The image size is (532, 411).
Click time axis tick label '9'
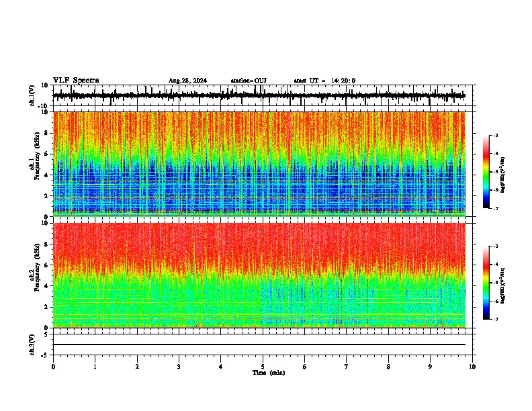pos(430,367)
